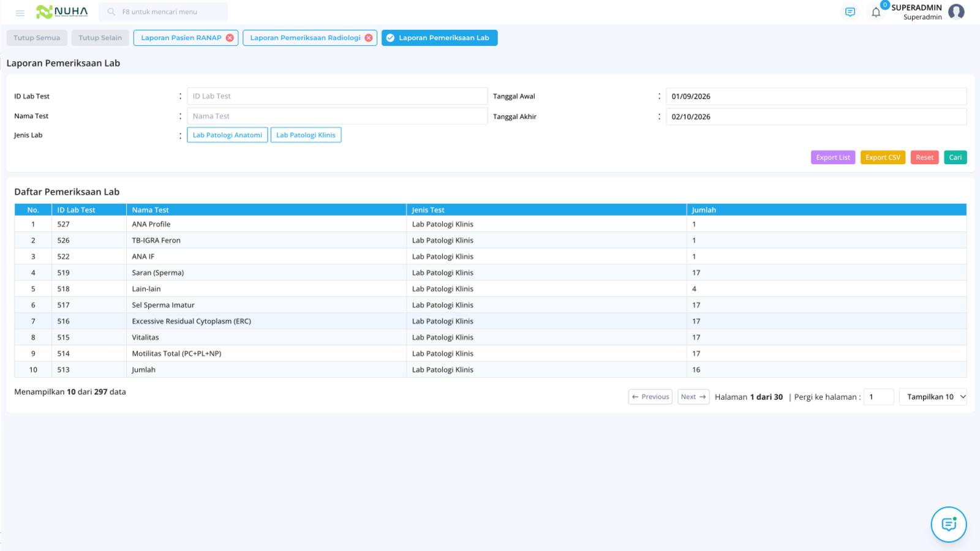The image size is (980, 551).
Task: Reset the search filters
Action: (x=924, y=157)
